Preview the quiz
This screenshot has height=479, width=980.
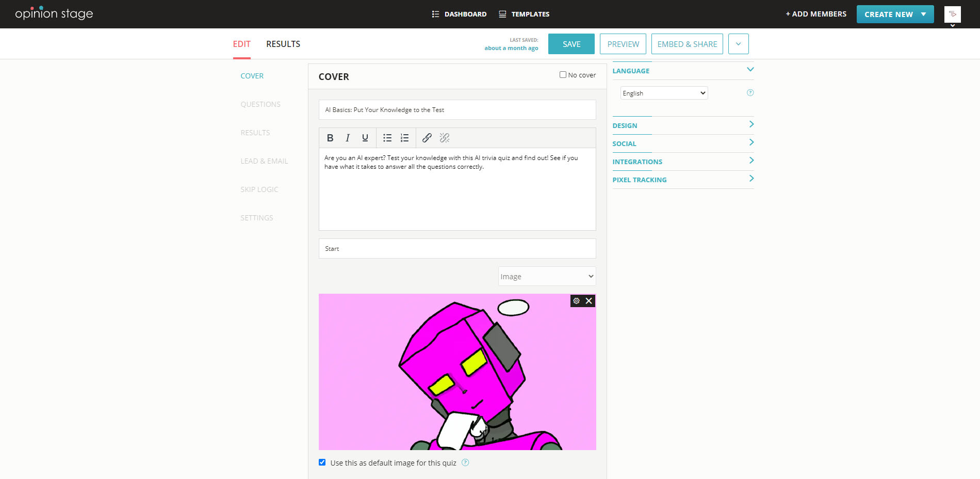coord(623,44)
